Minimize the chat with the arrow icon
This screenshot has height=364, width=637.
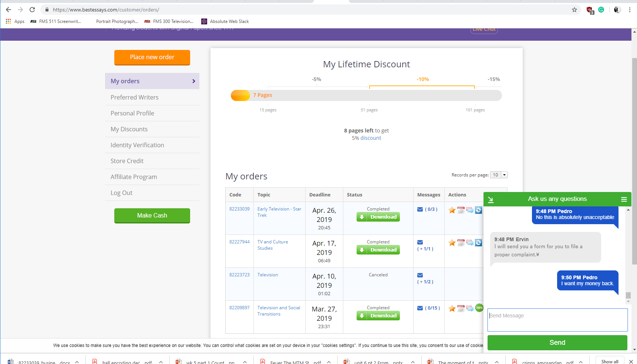pyautogui.click(x=491, y=199)
